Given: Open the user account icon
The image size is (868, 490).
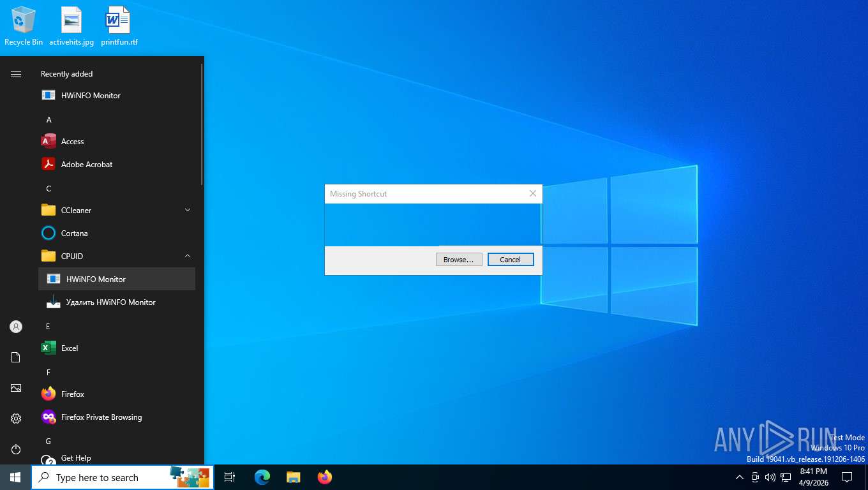Looking at the screenshot, I should click(16, 327).
